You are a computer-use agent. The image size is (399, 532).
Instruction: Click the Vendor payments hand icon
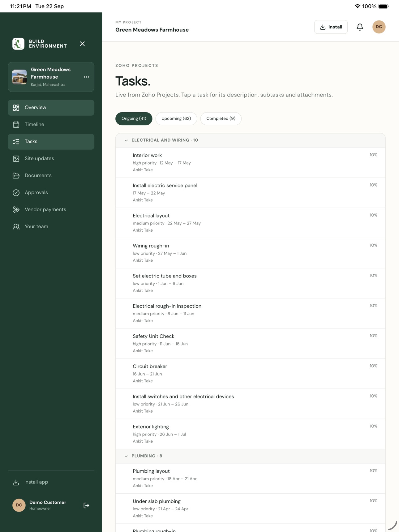tap(16, 210)
